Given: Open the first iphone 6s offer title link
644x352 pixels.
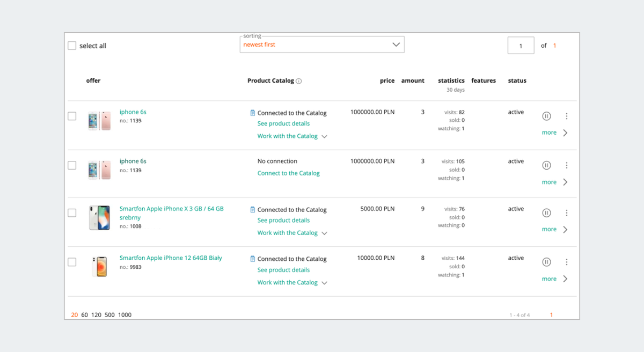Looking at the screenshot, I should [x=133, y=112].
